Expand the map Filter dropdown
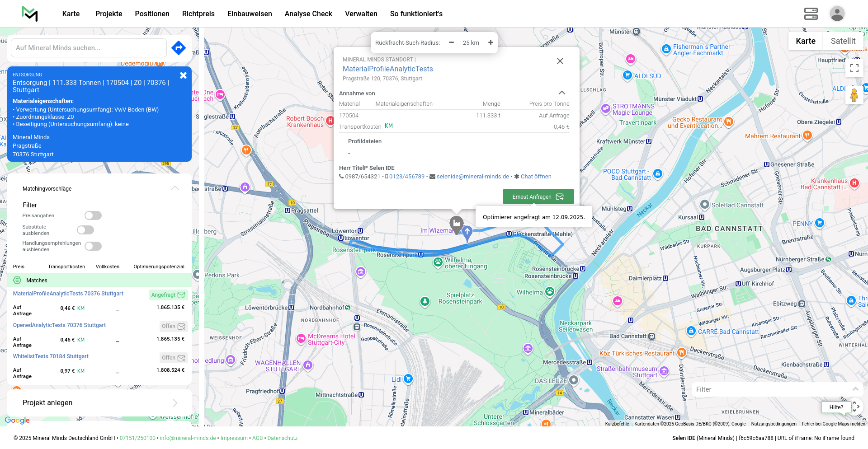 click(x=855, y=389)
